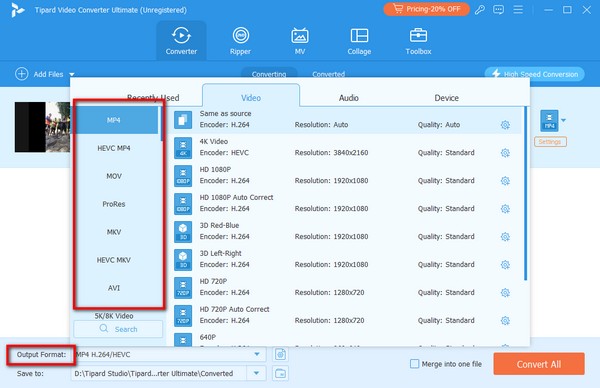The image size is (600, 388).
Task: Select the HD 720P preset icon
Action: [183, 287]
